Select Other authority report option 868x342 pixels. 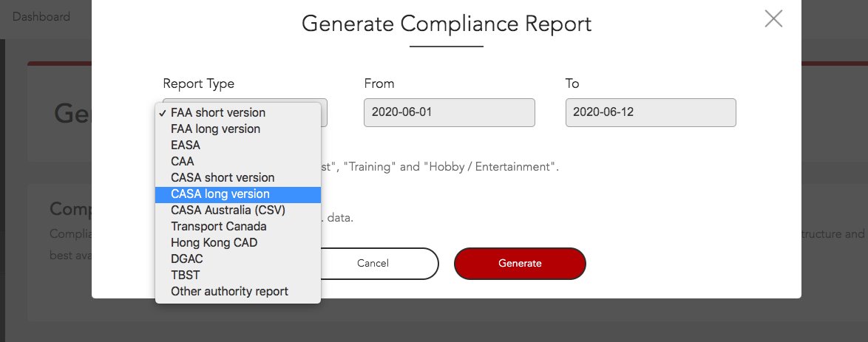coord(238,291)
